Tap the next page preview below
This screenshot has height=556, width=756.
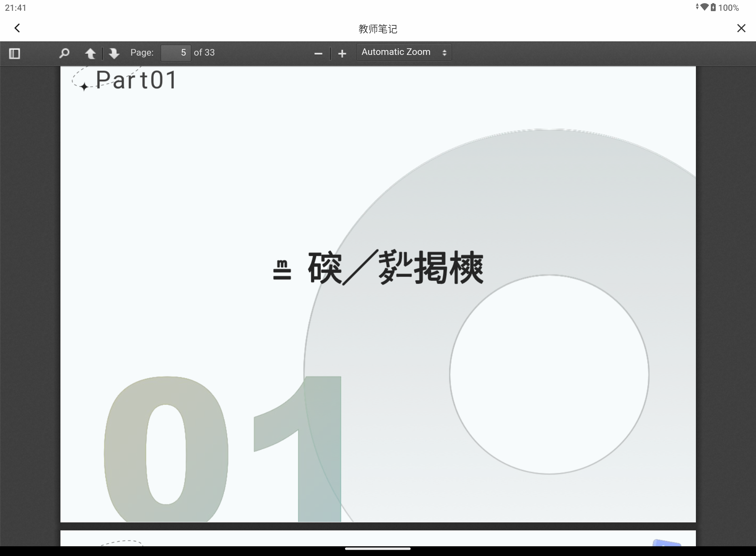[x=378, y=538]
